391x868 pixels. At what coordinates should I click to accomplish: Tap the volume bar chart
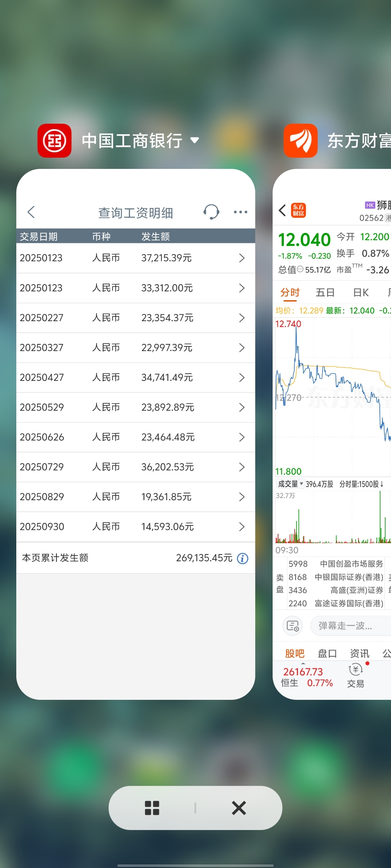[x=333, y=517]
